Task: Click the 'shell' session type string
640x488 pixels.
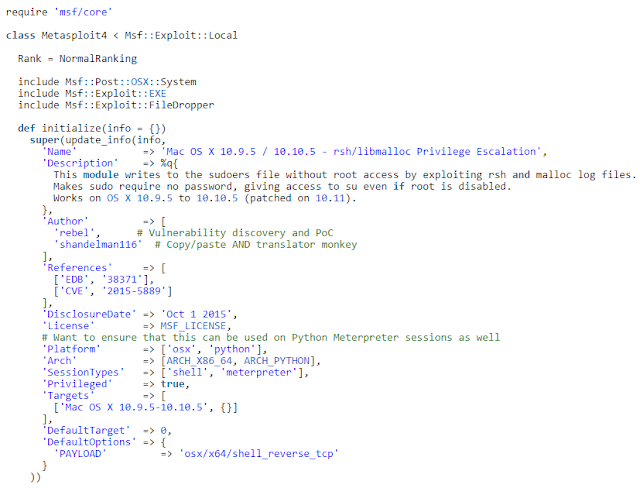Action: click(187, 372)
